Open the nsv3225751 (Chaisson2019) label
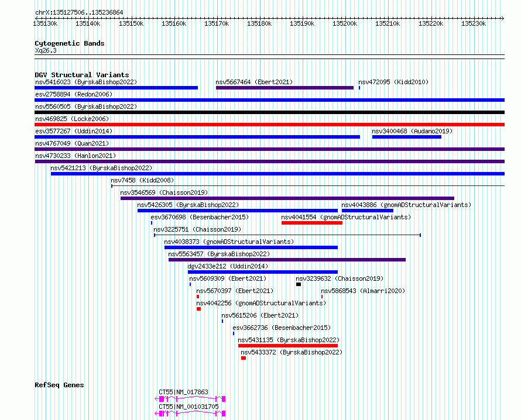 [197, 229]
